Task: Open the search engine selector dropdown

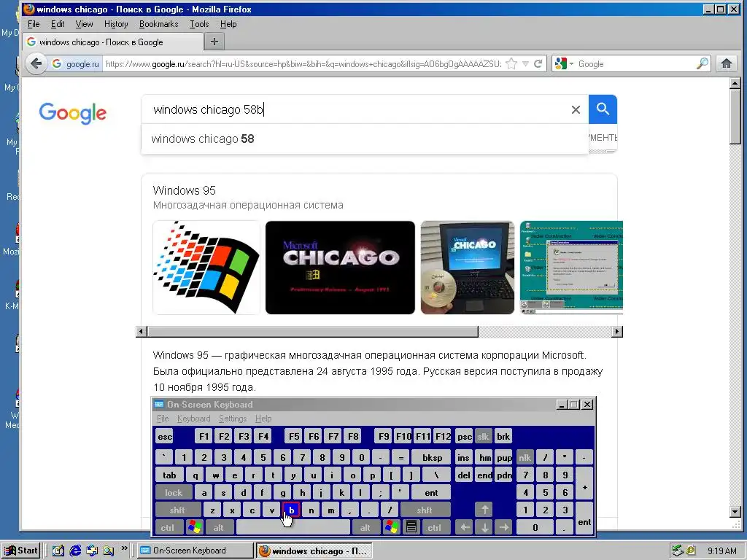Action: (565, 64)
